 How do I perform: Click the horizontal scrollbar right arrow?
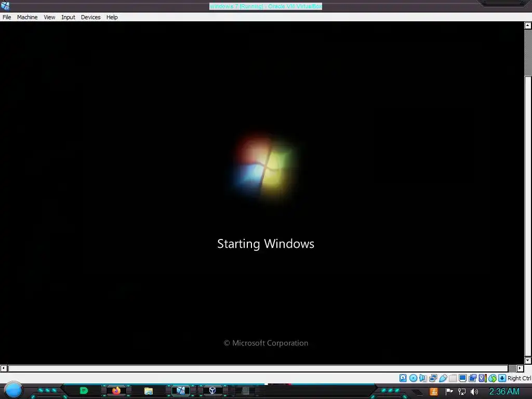(x=520, y=368)
